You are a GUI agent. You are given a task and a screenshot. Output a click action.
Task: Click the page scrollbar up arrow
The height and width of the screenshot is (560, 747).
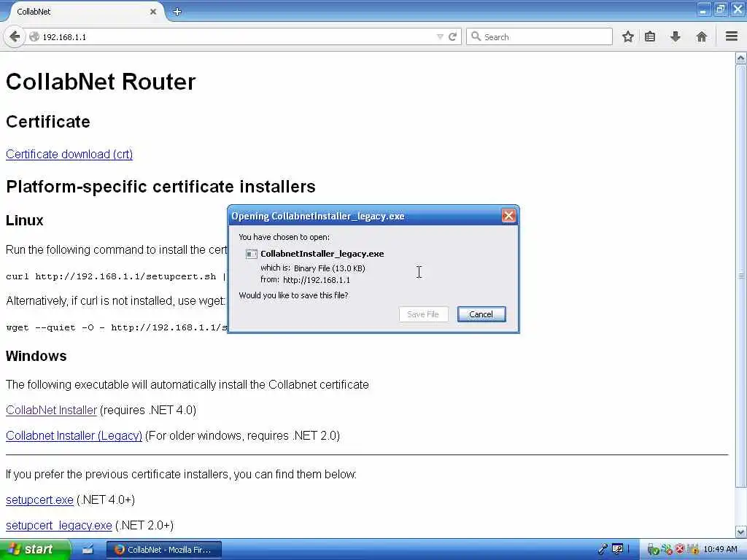(741, 58)
